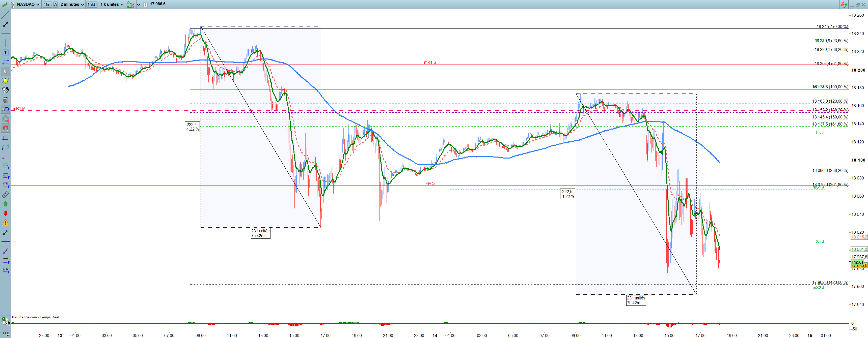Toggle the chain link icon
Image resolution: width=868 pixels, height=338 pixels.
coord(12,4)
